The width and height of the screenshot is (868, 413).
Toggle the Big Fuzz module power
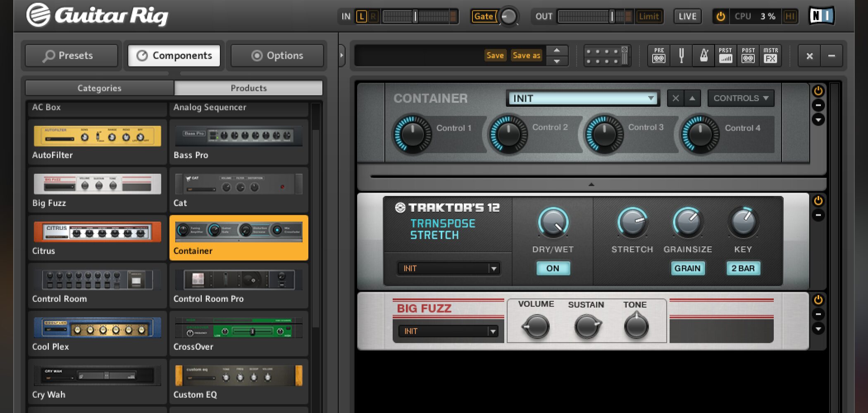[818, 300]
